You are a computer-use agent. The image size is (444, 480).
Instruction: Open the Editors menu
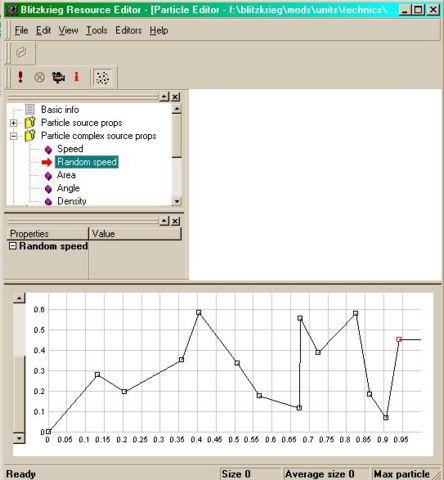click(128, 30)
